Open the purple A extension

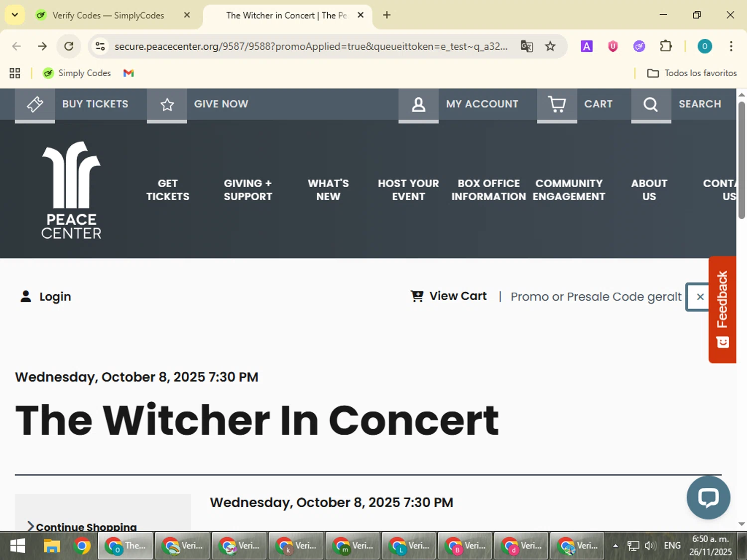pyautogui.click(x=587, y=46)
